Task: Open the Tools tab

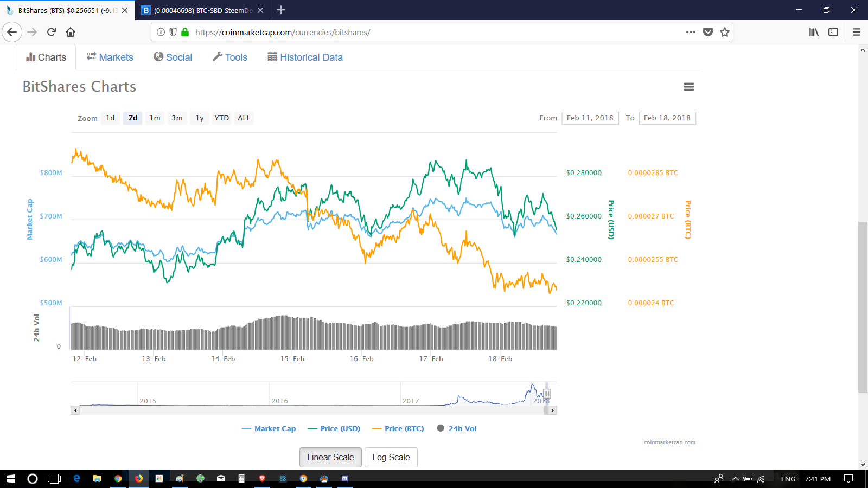Action: 230,57
